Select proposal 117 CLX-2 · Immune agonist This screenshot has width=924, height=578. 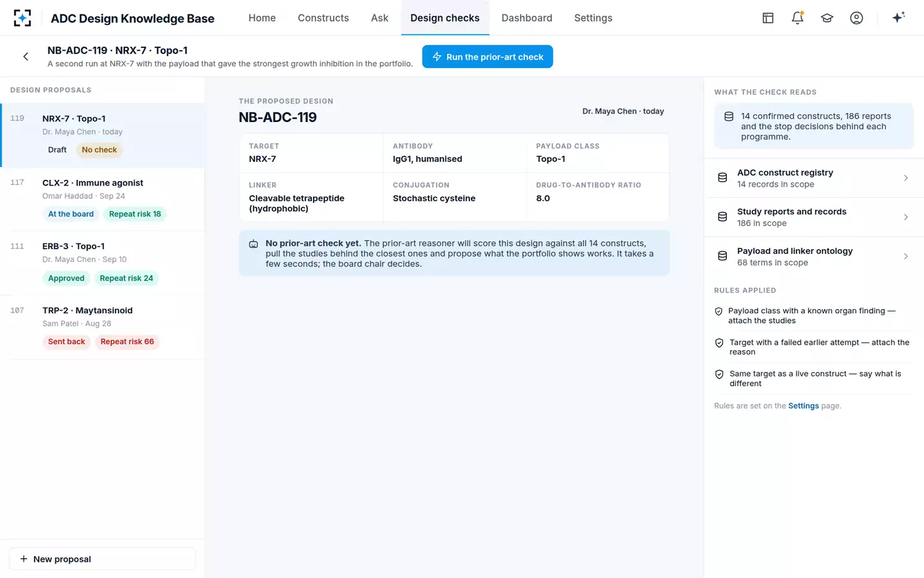(103, 199)
